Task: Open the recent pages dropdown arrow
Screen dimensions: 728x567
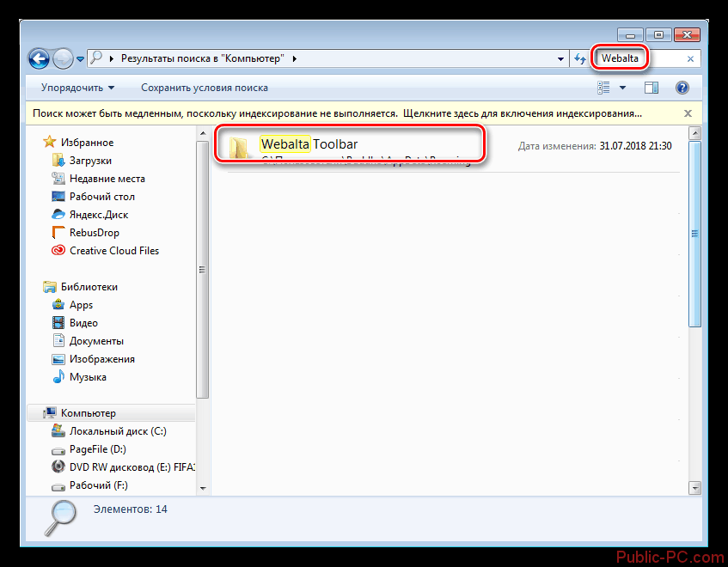Action: tap(80, 59)
